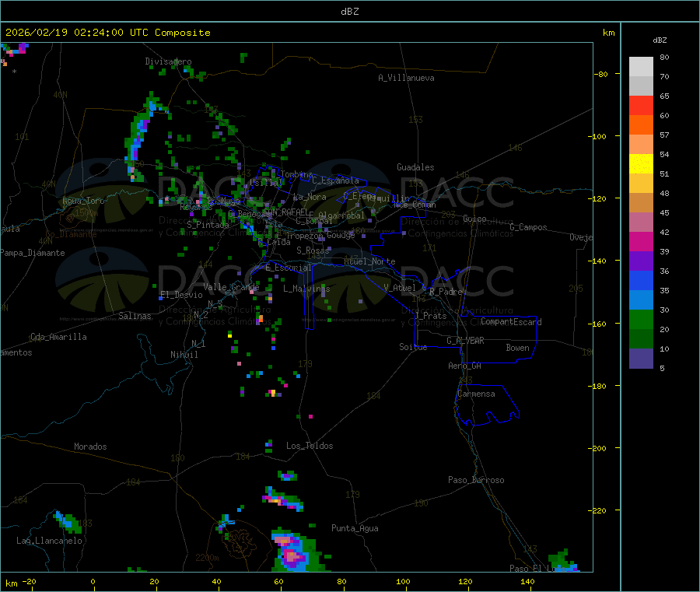The height and width of the screenshot is (592, 700).
Task: Click the El_Desvio place label
Action: click(181, 295)
